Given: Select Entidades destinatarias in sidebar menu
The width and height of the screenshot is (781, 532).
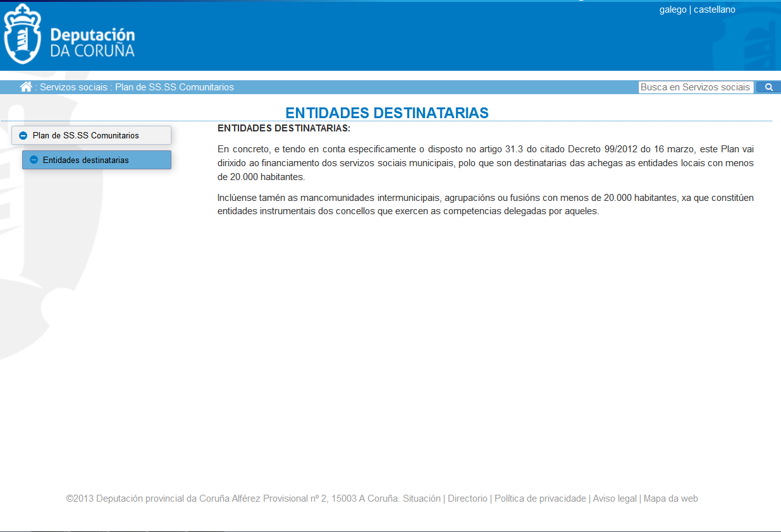Looking at the screenshot, I should [86, 160].
